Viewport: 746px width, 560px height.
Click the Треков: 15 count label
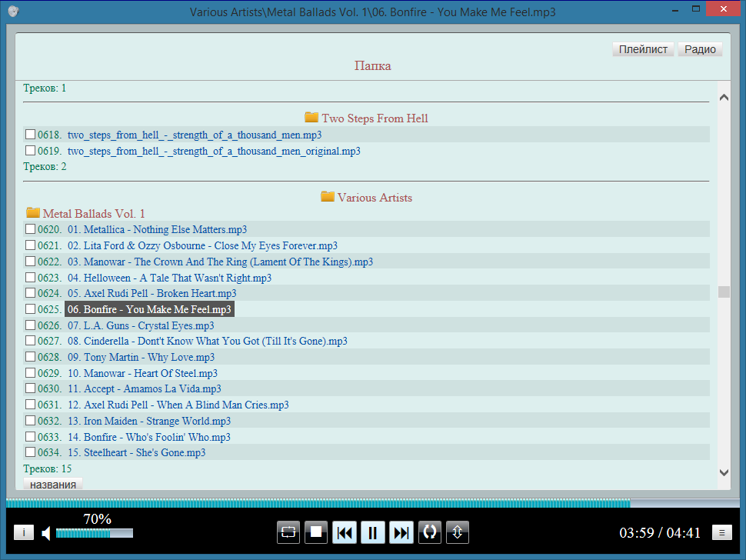(47, 468)
